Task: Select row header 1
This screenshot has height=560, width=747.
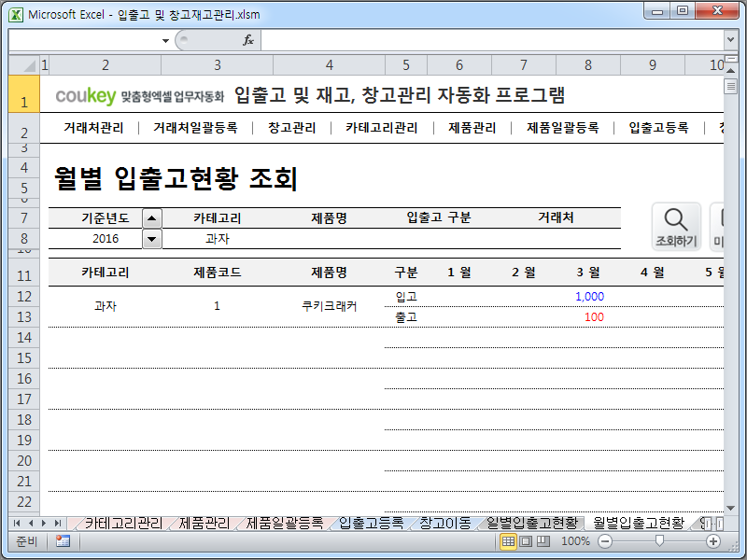Action: tap(24, 94)
